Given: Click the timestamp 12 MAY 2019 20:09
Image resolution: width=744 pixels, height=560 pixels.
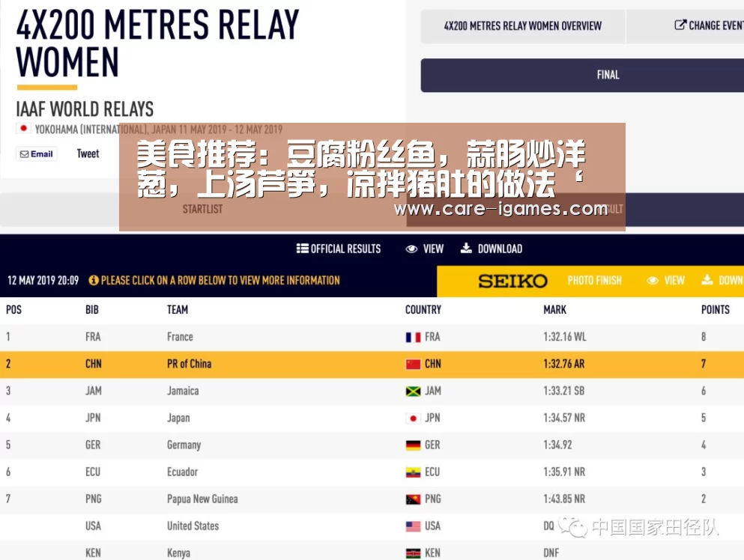Looking at the screenshot, I should (43, 281).
